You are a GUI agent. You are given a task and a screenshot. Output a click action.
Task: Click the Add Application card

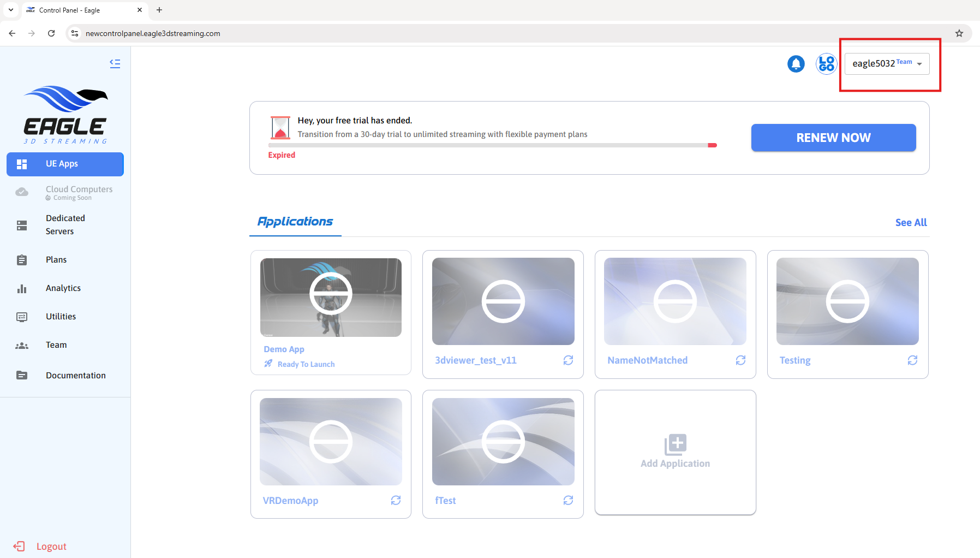(x=675, y=452)
